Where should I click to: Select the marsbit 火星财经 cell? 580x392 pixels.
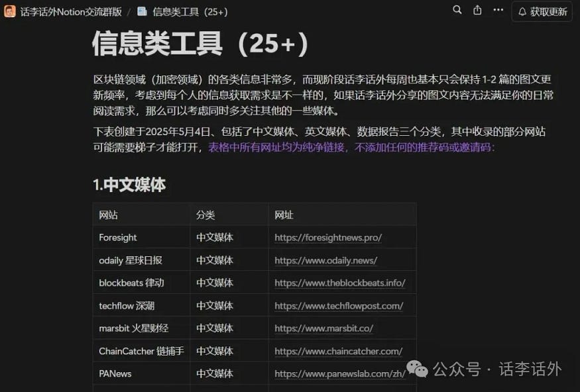141,328
